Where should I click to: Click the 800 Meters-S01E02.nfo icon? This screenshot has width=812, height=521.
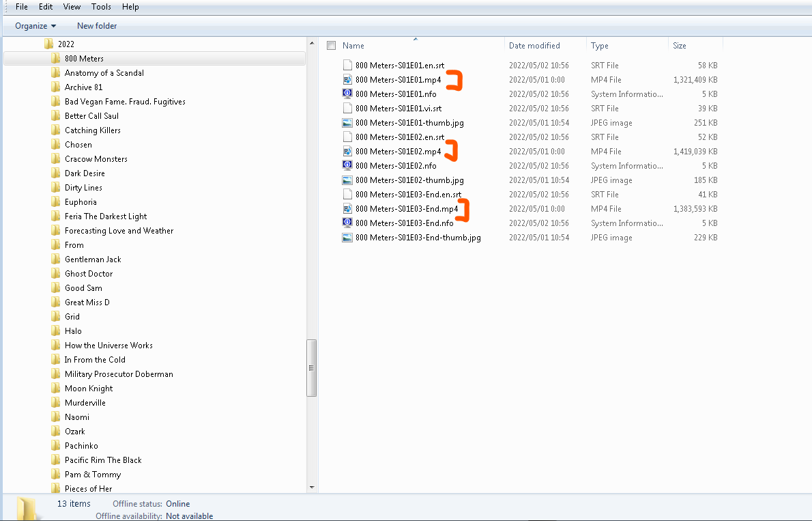[x=347, y=166]
